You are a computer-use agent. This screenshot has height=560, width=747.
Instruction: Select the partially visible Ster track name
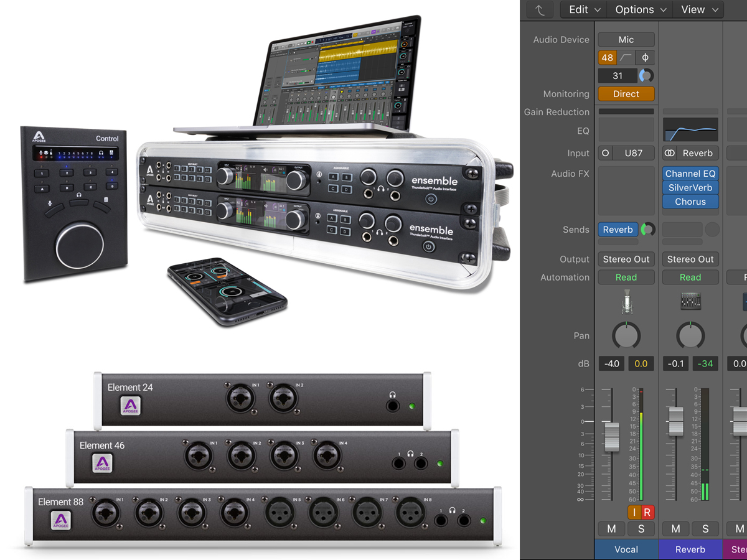735,549
